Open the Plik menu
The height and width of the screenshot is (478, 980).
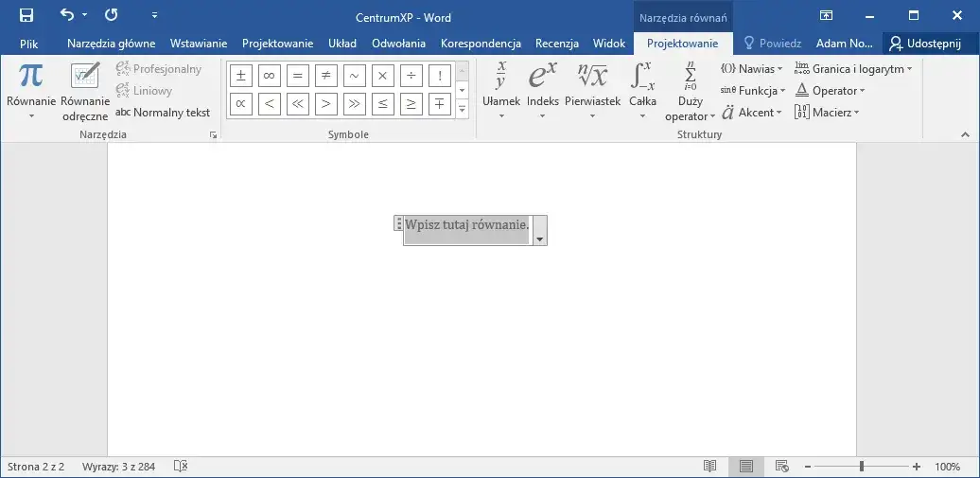[x=28, y=44]
